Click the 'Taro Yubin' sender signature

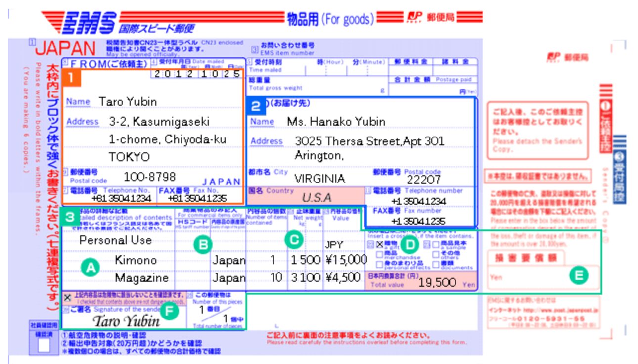point(126,321)
